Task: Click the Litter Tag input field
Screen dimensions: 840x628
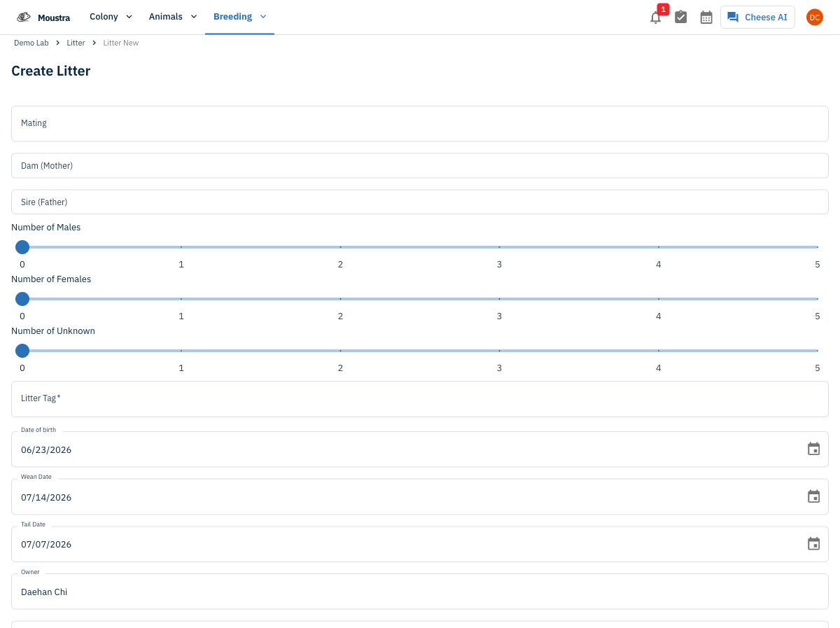Action: click(x=420, y=398)
